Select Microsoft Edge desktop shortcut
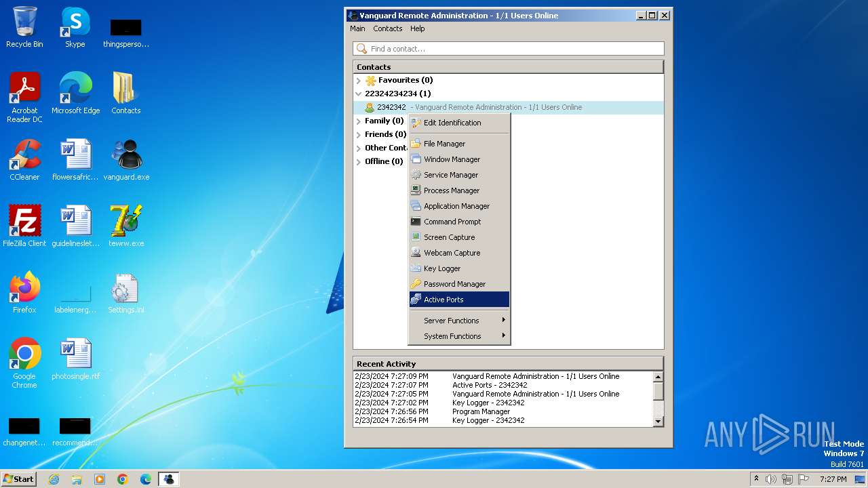 click(75, 94)
